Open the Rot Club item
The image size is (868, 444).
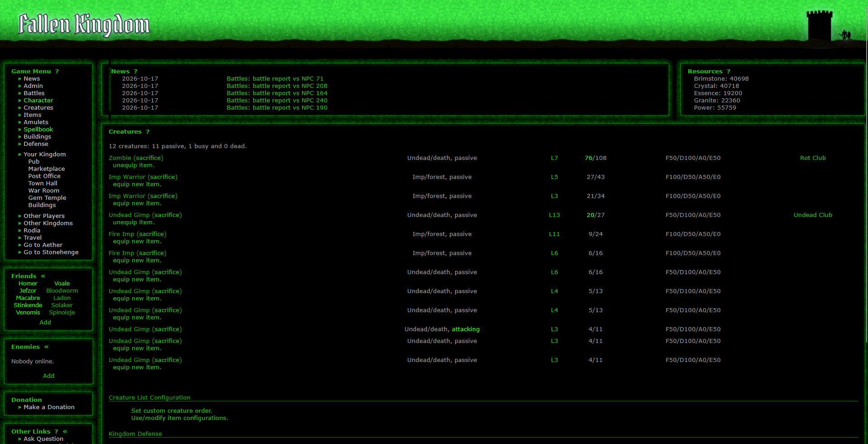813,158
